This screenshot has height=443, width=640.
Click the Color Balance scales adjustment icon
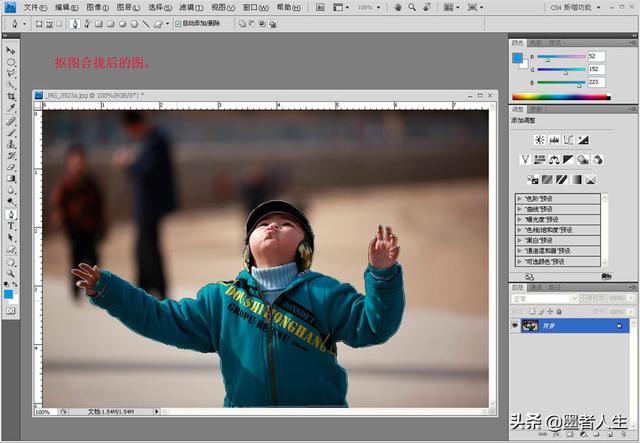coord(553,159)
